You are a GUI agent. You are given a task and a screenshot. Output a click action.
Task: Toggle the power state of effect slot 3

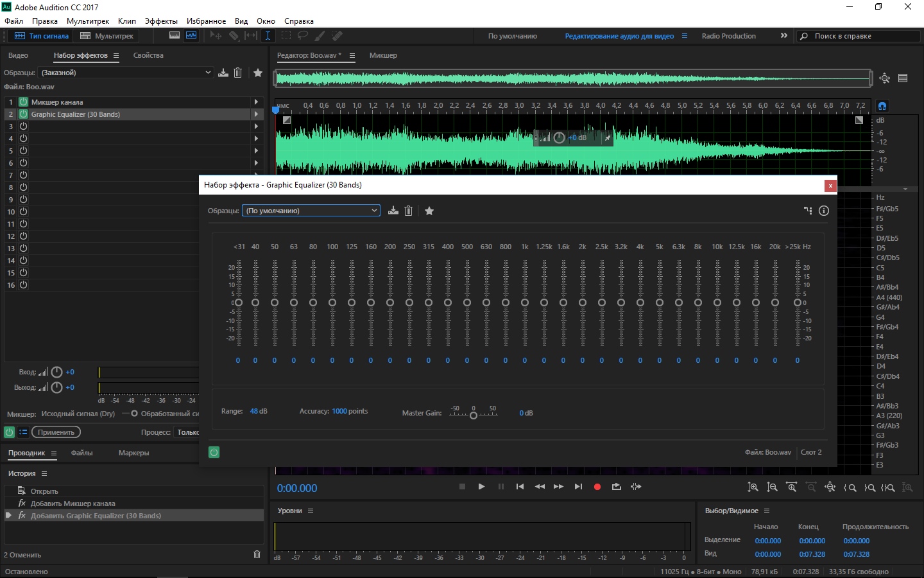pos(23,127)
